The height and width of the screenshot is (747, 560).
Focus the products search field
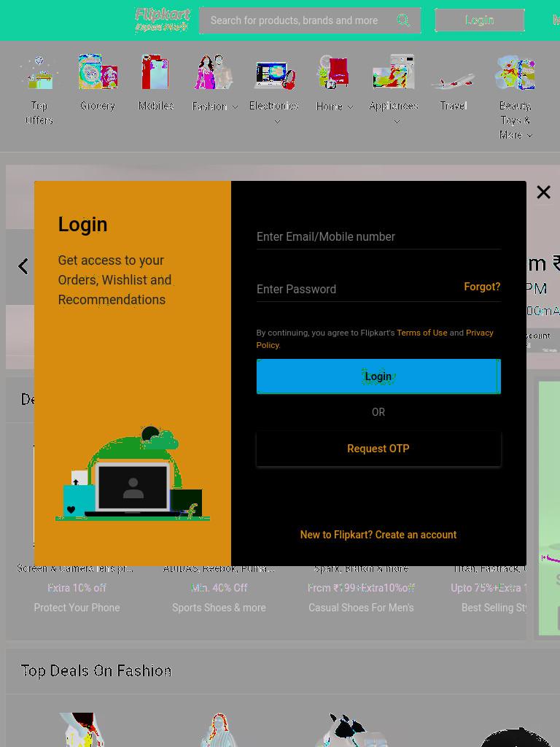coord(309,20)
